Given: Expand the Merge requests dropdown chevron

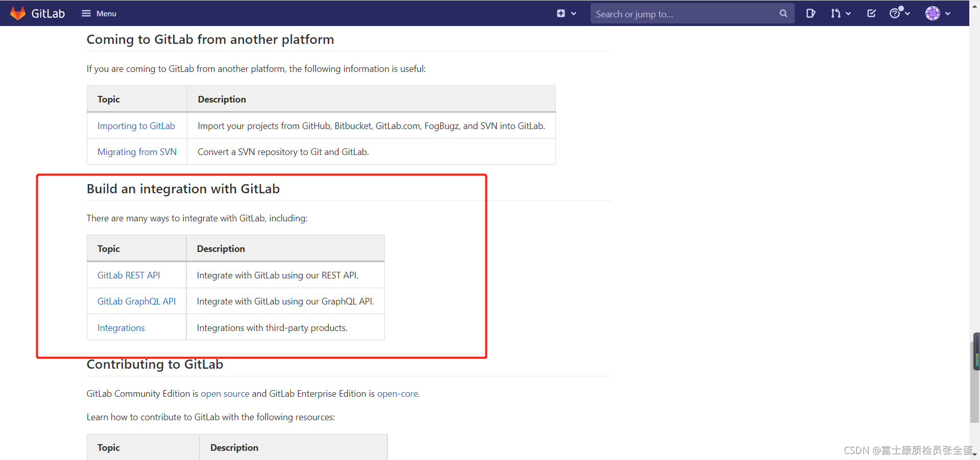Looking at the screenshot, I should pos(848,14).
